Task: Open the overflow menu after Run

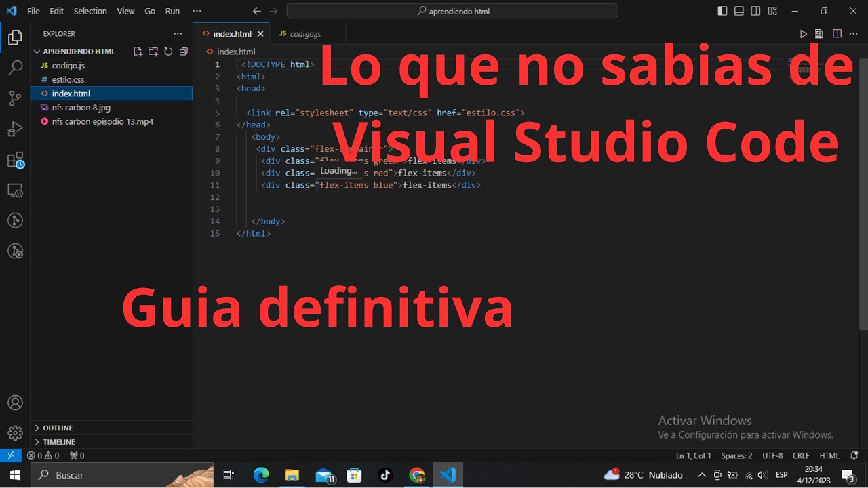Action: [197, 11]
